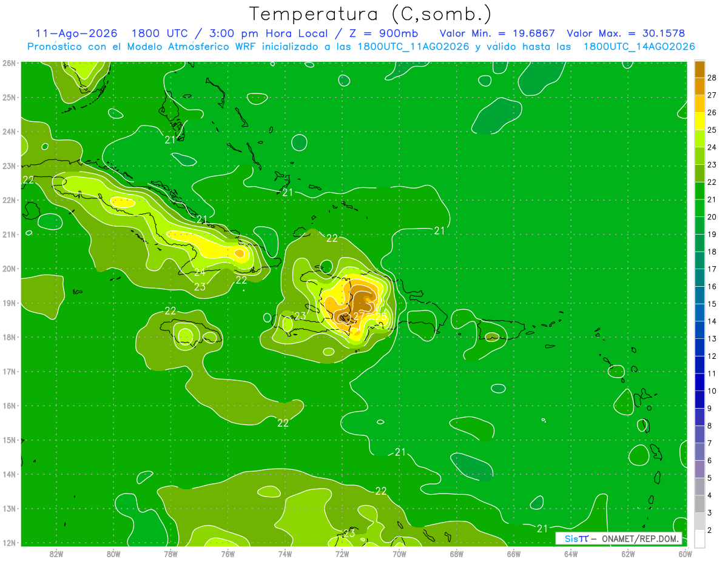Click the longitude label '72W'

coord(342,553)
